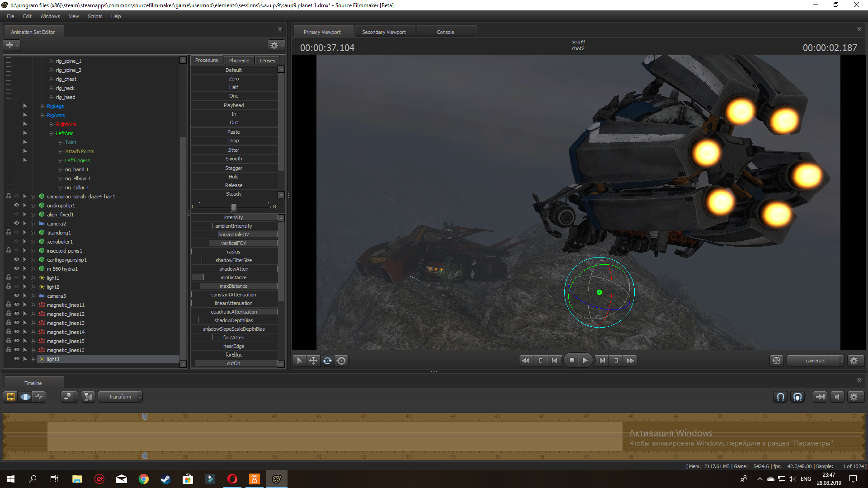Open the Windows menu
The width and height of the screenshot is (868, 488).
click(50, 16)
